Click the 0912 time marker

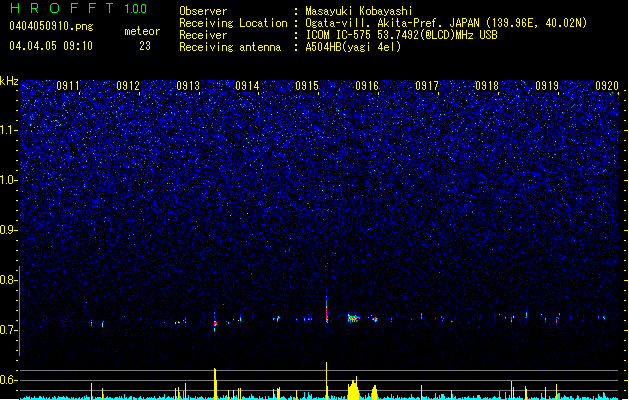point(128,85)
